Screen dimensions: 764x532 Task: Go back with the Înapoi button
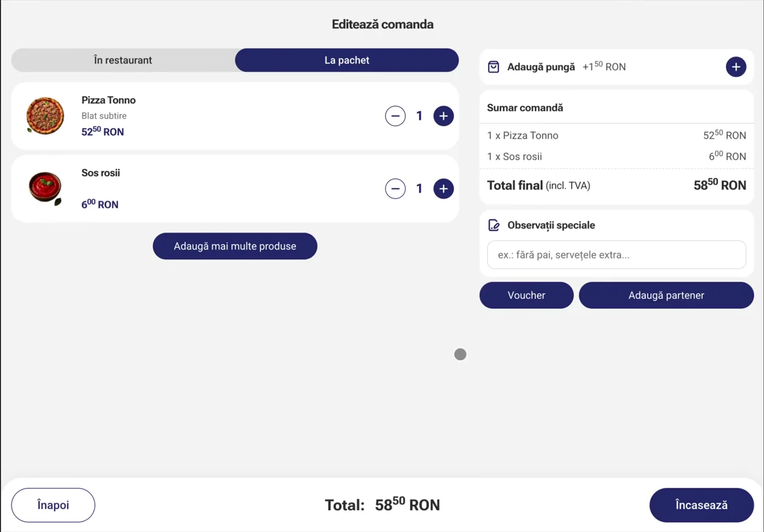tap(53, 505)
